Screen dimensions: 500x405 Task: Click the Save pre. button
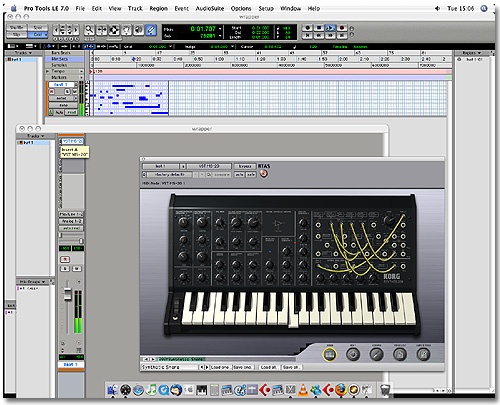(243, 367)
